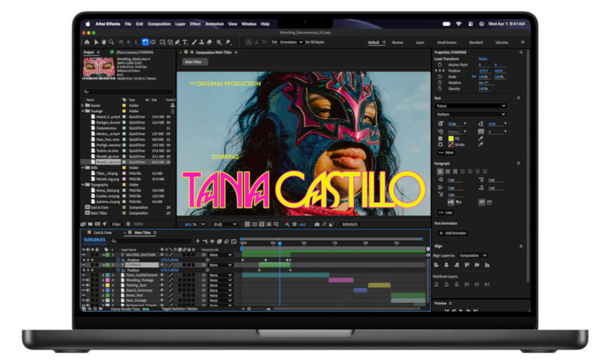Click the Project flowchart view icon

(172, 106)
